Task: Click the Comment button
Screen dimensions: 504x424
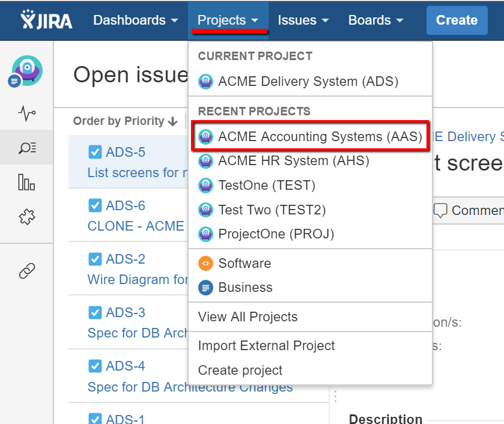Action: (469, 211)
